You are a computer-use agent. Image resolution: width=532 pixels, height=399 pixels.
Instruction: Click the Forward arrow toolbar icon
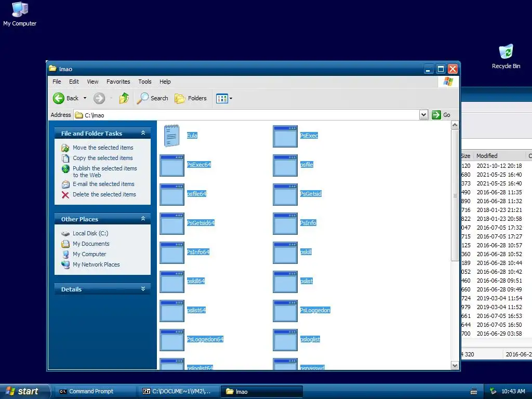(99, 98)
